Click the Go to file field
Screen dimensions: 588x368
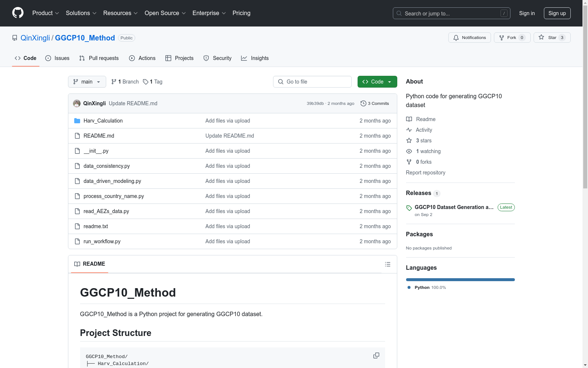point(312,82)
